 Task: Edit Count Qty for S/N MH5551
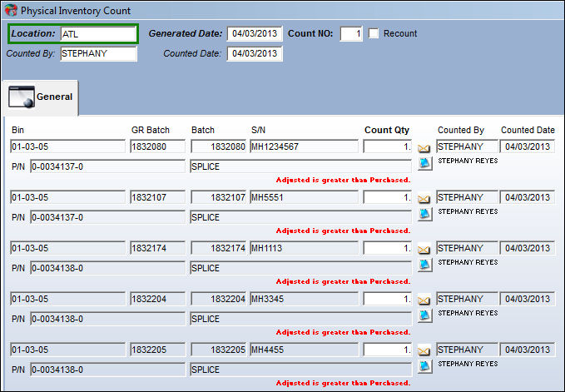(388, 197)
